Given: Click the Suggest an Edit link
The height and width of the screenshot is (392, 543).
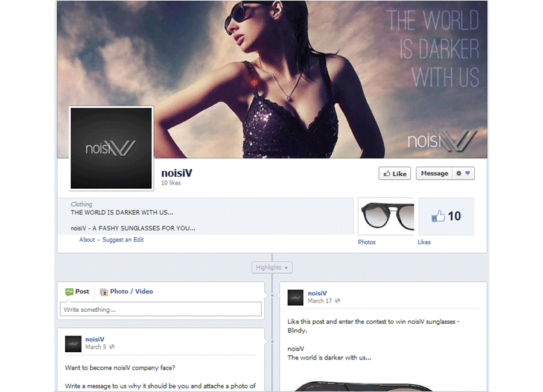Looking at the screenshot, I should pyautogui.click(x=123, y=239).
